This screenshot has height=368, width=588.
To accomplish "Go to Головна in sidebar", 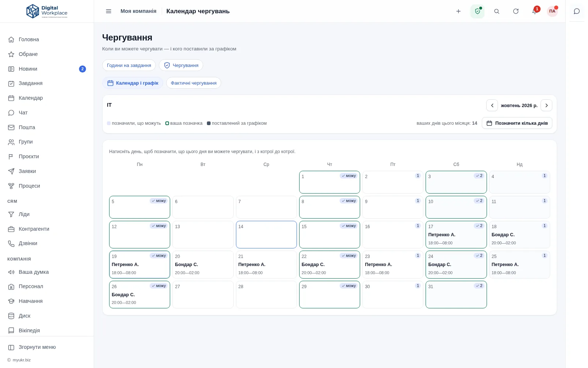I will point(47,39).
